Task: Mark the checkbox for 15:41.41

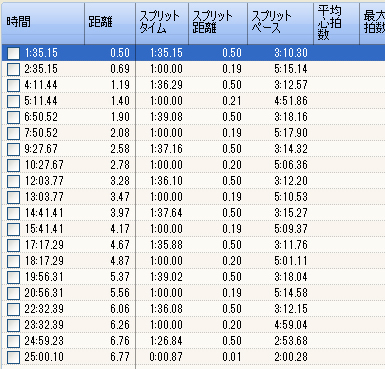Action: coord(14,229)
